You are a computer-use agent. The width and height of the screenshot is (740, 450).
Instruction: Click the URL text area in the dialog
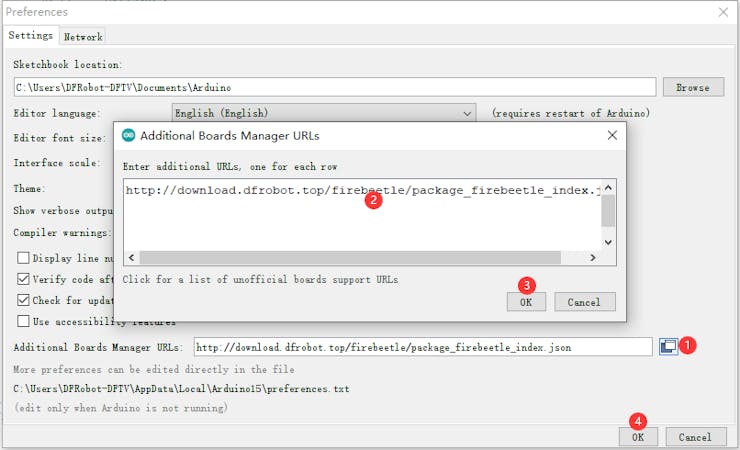click(362, 215)
